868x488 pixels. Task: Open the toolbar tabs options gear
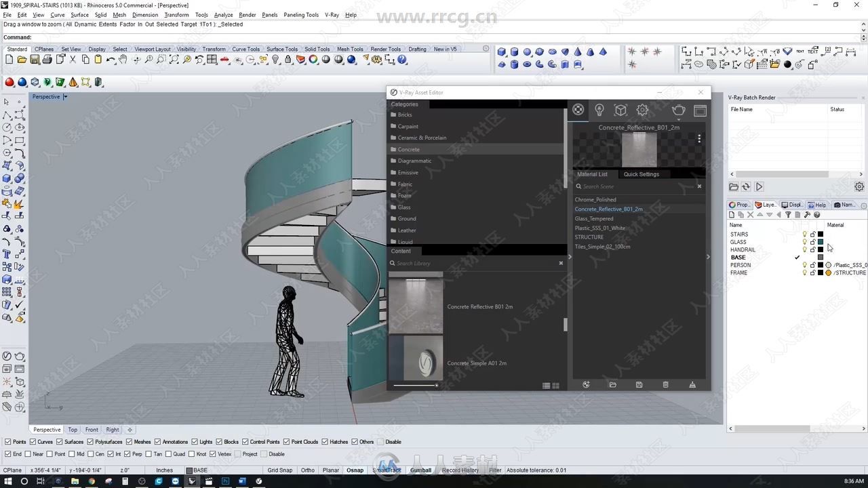tap(486, 49)
